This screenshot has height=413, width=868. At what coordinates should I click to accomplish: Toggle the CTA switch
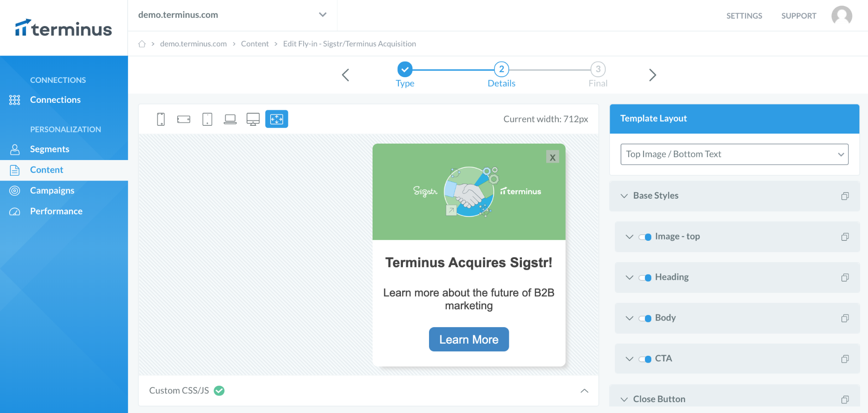(645, 359)
